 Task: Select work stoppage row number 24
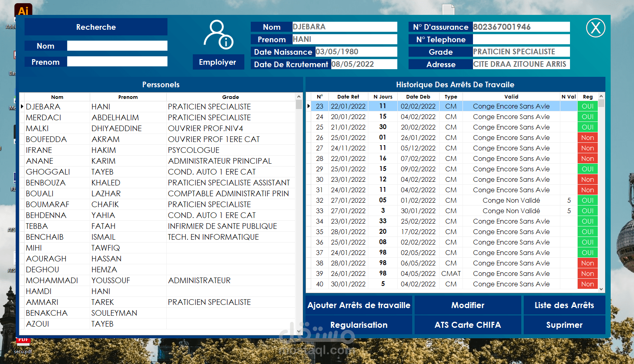coord(452,117)
